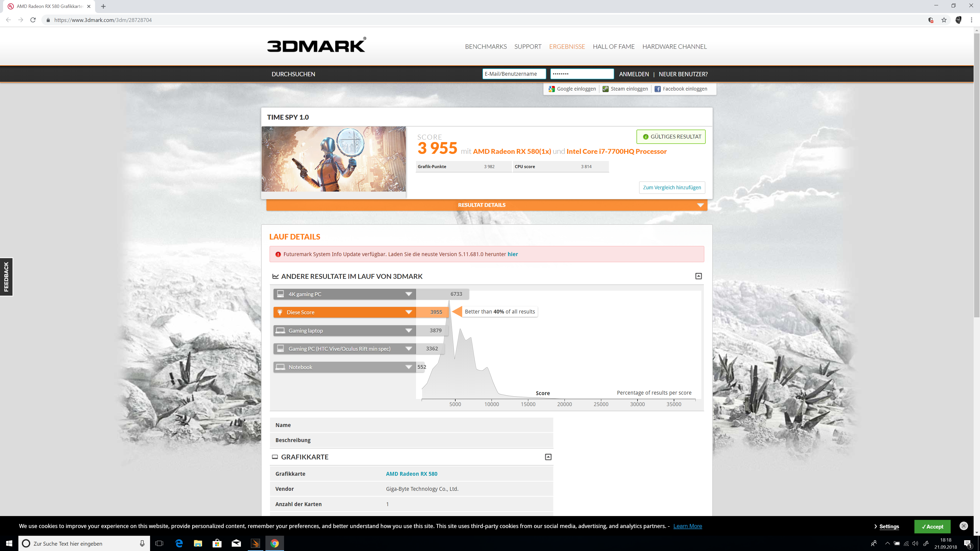Viewport: 980px width, 551px height.
Task: Expand the 4K gaming PC dropdown
Action: click(x=409, y=294)
